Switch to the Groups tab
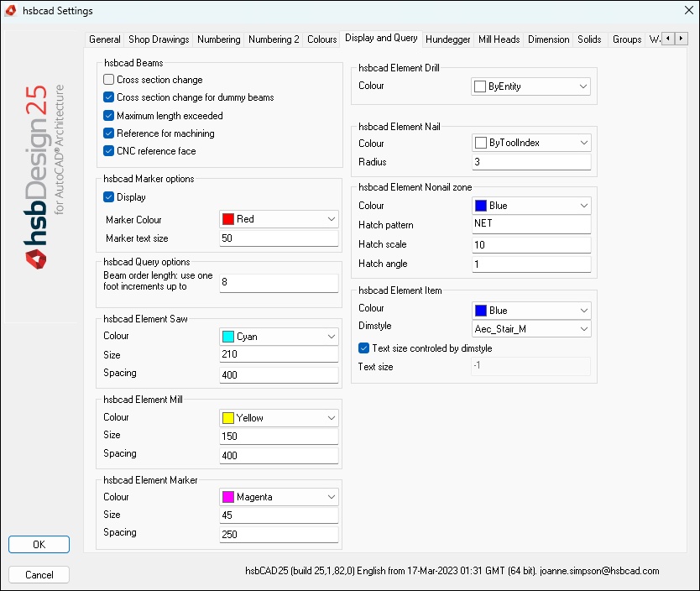This screenshot has height=591, width=700. tap(627, 39)
